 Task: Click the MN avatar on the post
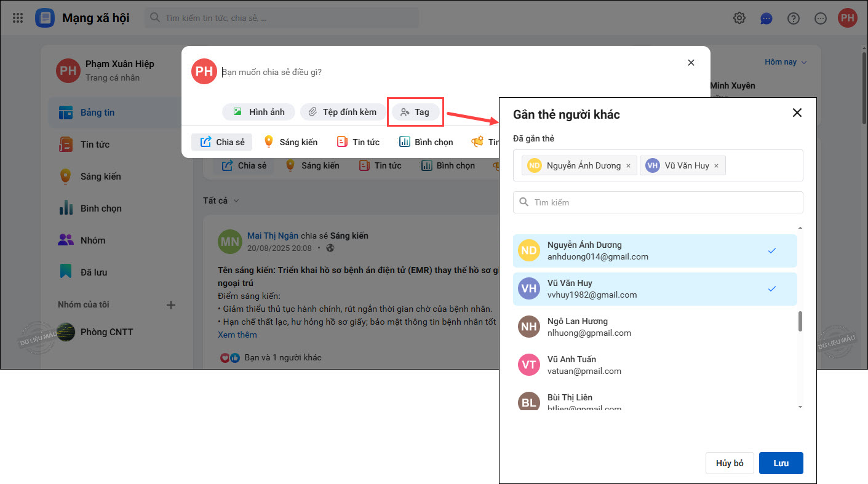point(230,242)
